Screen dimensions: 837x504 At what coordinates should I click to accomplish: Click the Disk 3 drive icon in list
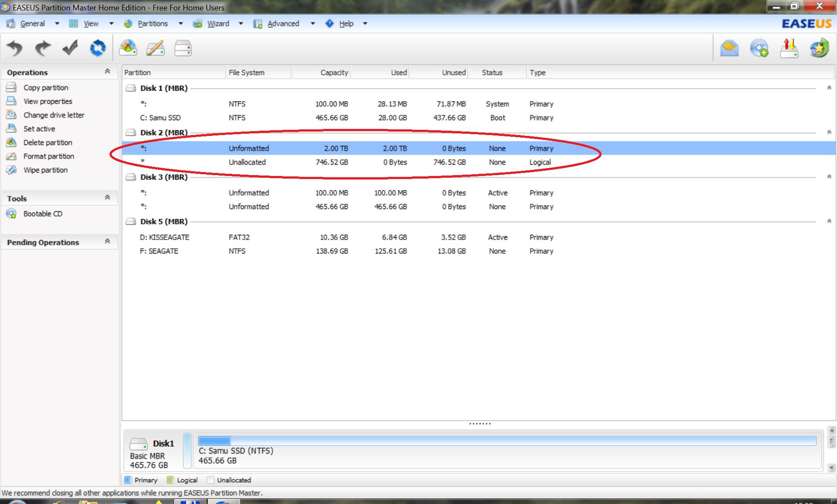[131, 177]
